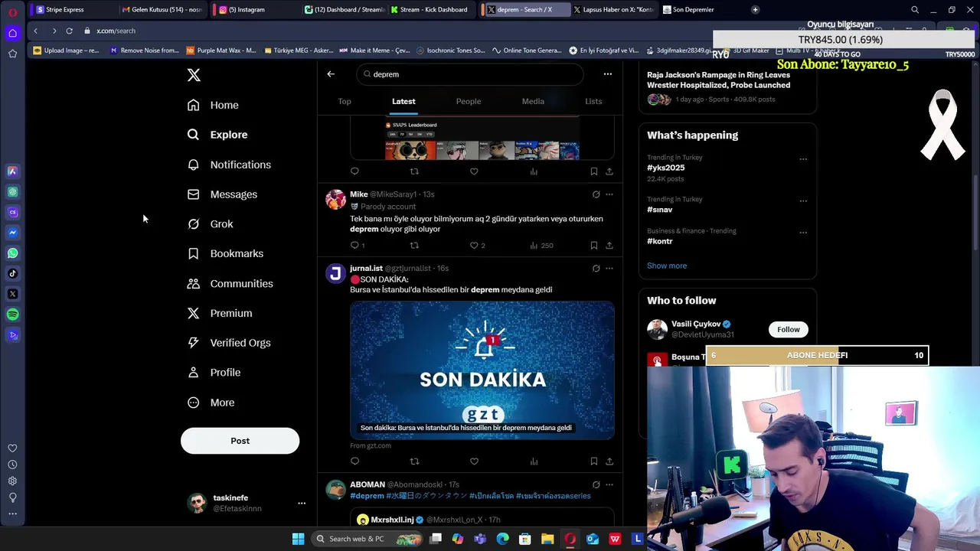
Task: Open more menu on jurnal.ist post
Action: pos(609,269)
